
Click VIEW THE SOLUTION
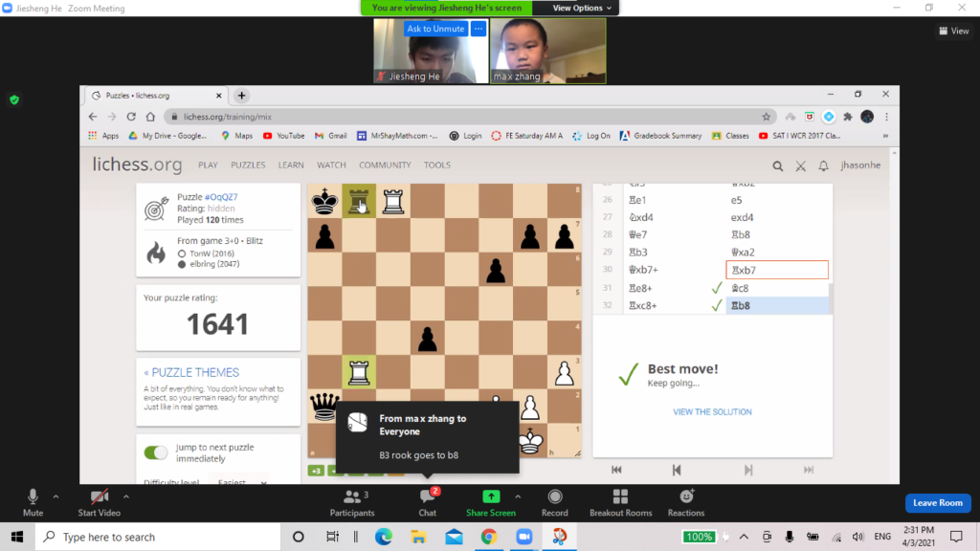coord(712,411)
